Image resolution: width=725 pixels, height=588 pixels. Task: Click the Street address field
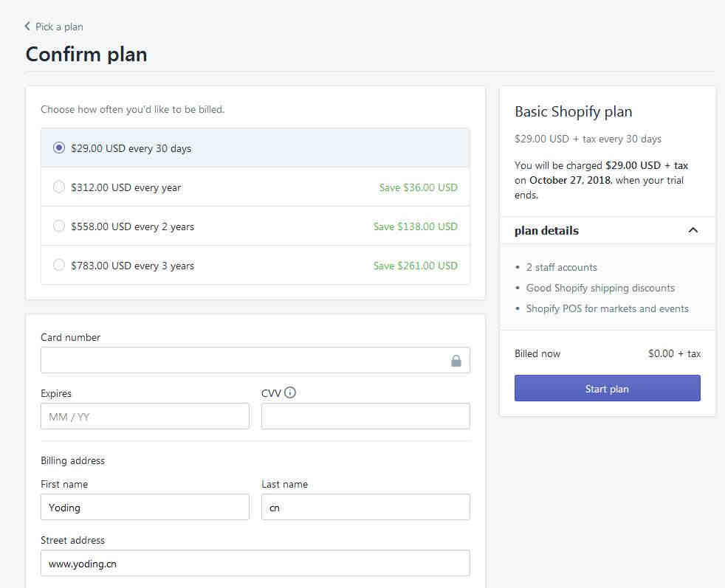(x=255, y=563)
